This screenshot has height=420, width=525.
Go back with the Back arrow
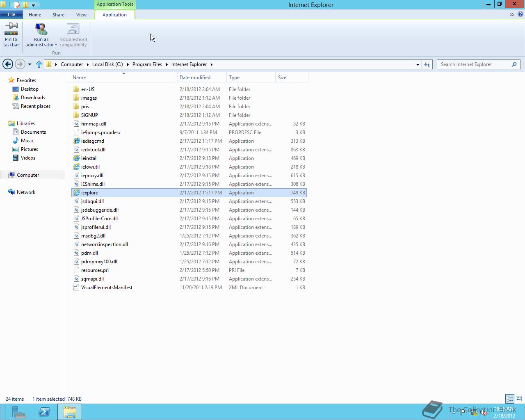(7, 64)
